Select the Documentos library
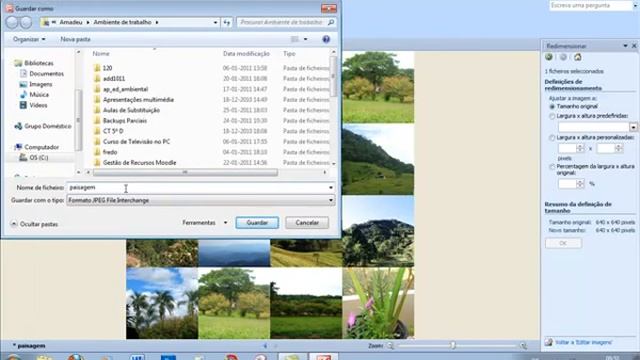Image resolution: width=640 pixels, height=360 pixels. [x=42, y=73]
